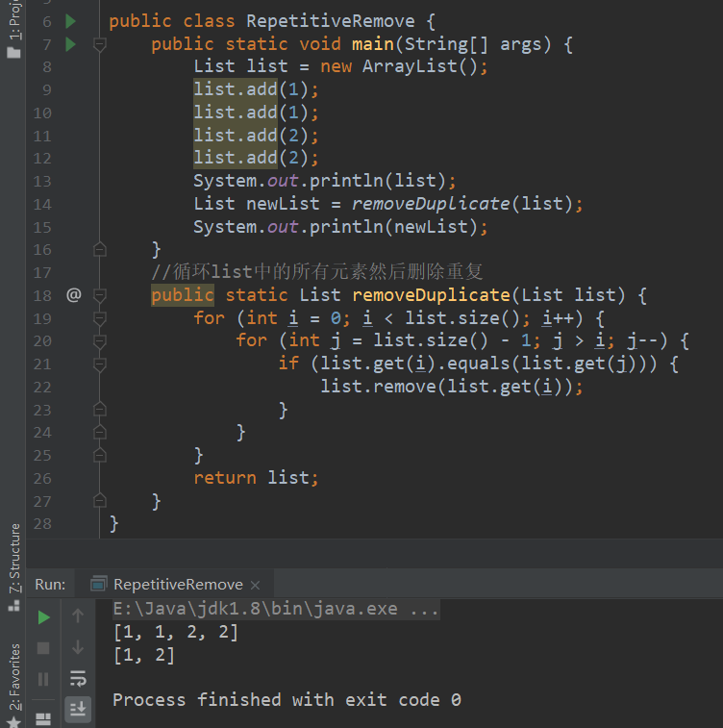Viewport: 723px width, 728px height.
Task: Toggle scroll to end of output
Action: pos(78,709)
